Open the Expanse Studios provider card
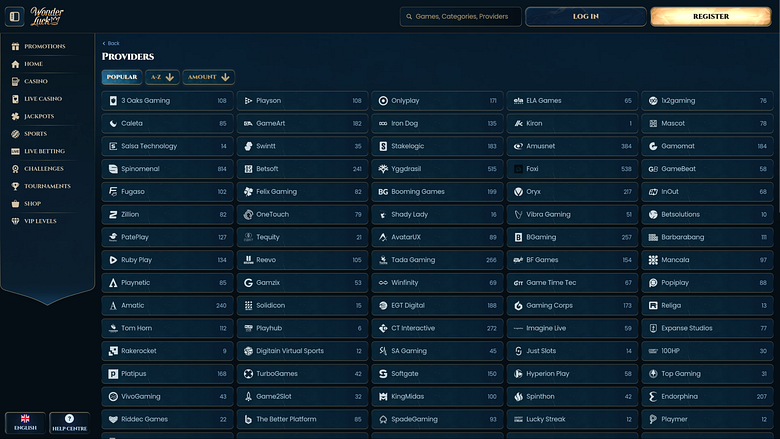780x439 pixels. coord(707,328)
